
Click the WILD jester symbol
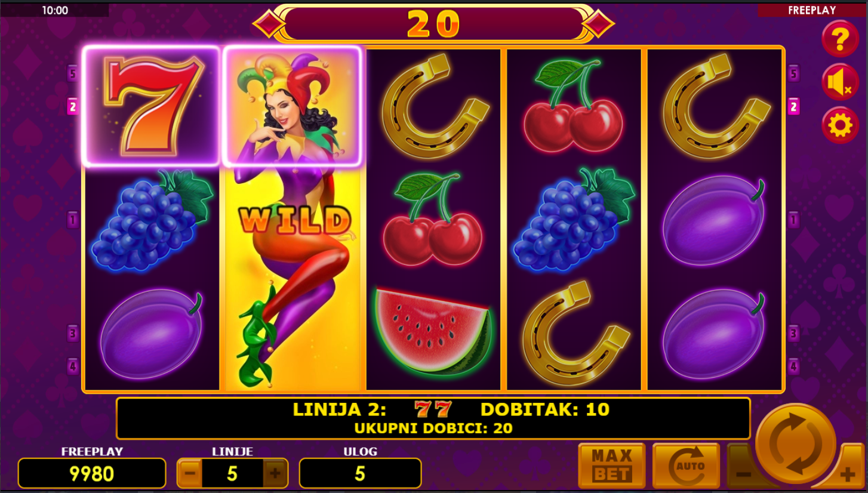(x=293, y=219)
